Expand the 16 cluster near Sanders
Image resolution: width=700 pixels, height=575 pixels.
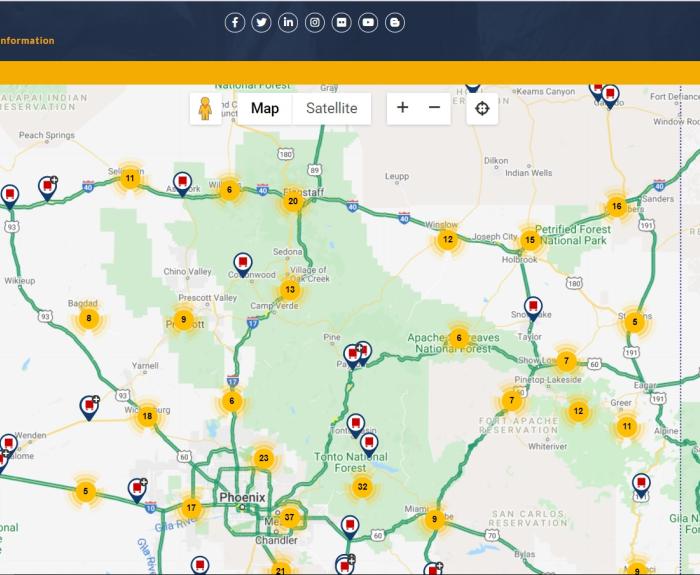pyautogui.click(x=616, y=207)
